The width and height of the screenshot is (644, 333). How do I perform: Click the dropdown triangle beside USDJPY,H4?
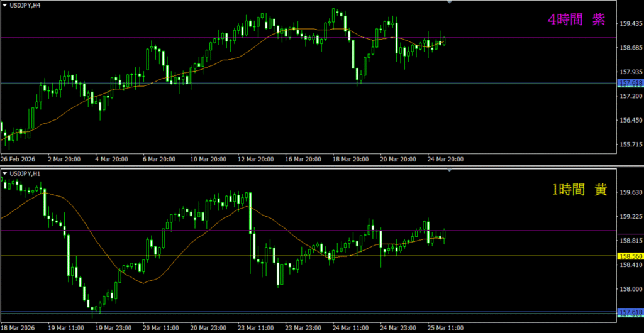tap(6, 6)
